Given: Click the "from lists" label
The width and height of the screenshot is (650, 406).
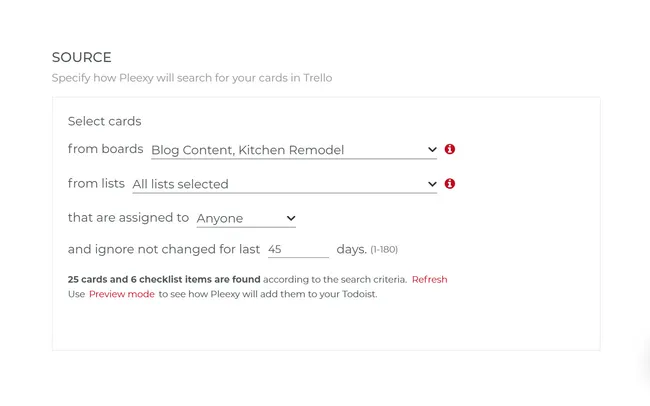Looking at the screenshot, I should tap(96, 184).
